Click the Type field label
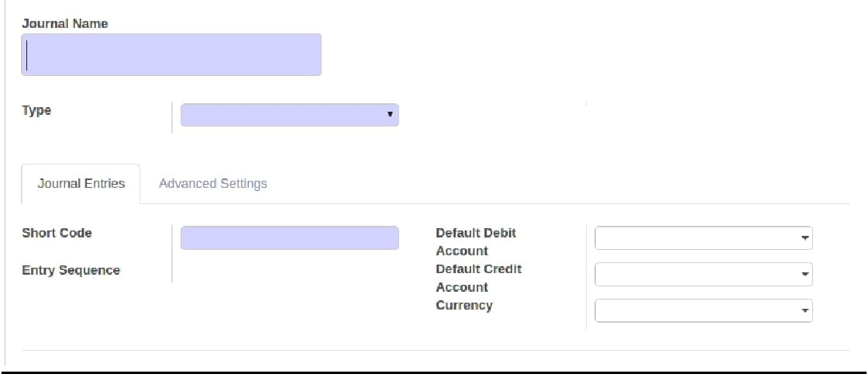Screen dimensions: 868x374 tap(36, 110)
